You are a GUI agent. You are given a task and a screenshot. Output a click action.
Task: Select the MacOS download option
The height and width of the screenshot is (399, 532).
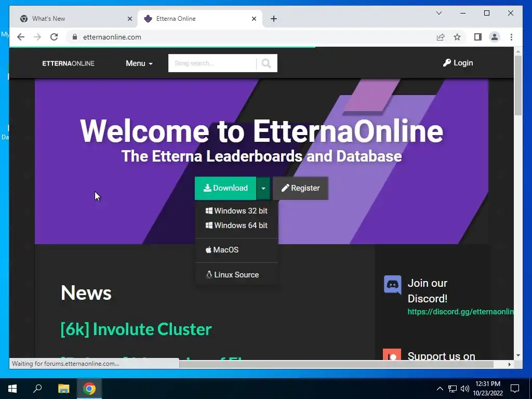tap(222, 250)
